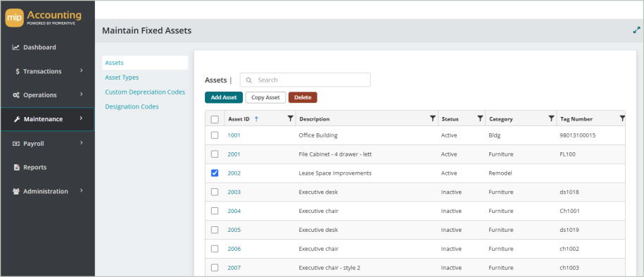The image size is (644, 277).
Task: Click the Description column filter icon
Action: (x=432, y=118)
